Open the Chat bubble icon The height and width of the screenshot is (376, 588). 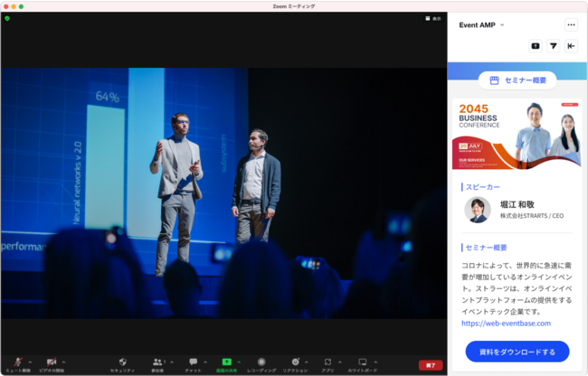click(x=193, y=362)
